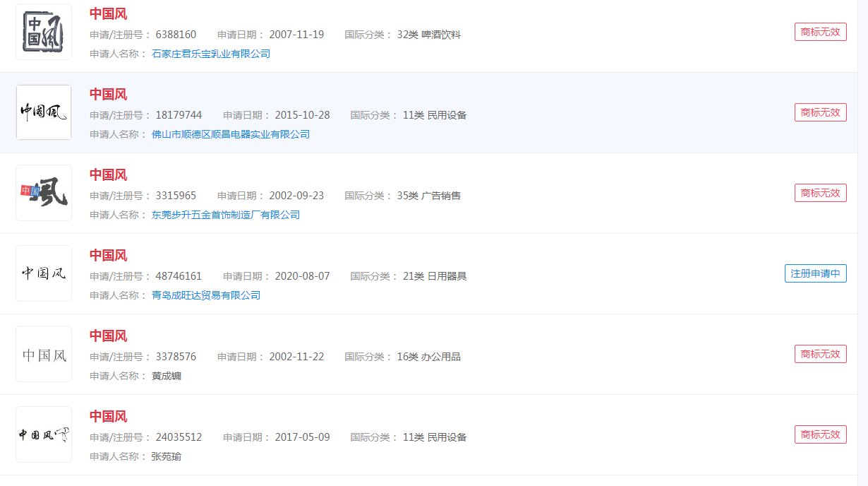Open applicant 东莞步升五金首饰制造厂有限公司
This screenshot has width=868, height=486.
pyautogui.click(x=226, y=215)
